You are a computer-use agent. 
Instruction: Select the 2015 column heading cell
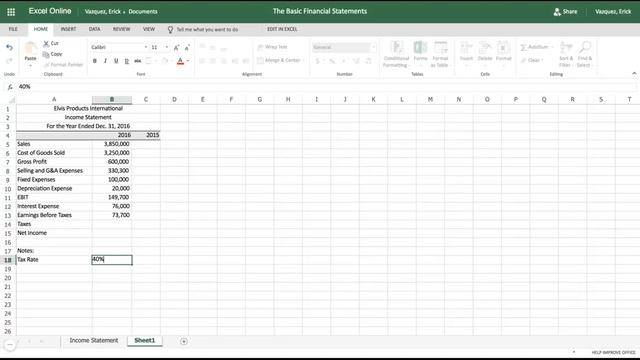pos(146,135)
